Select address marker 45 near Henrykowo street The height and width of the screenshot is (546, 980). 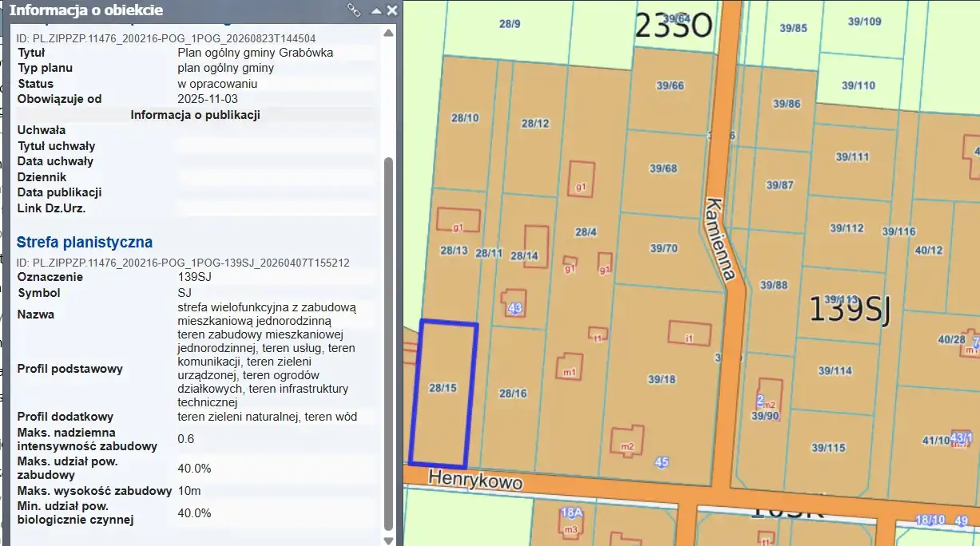click(661, 461)
